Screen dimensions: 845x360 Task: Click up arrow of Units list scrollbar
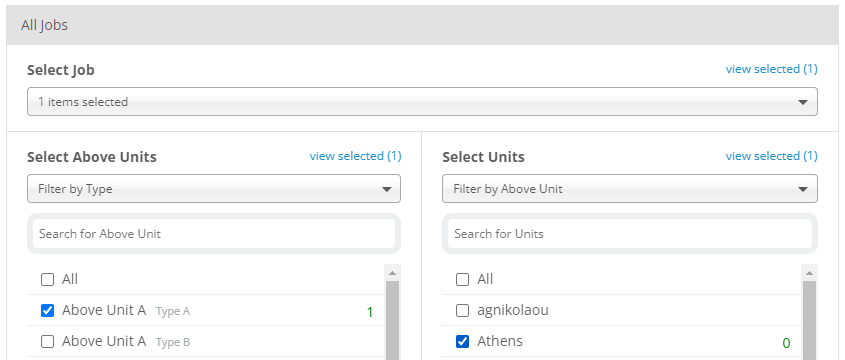tap(809, 273)
